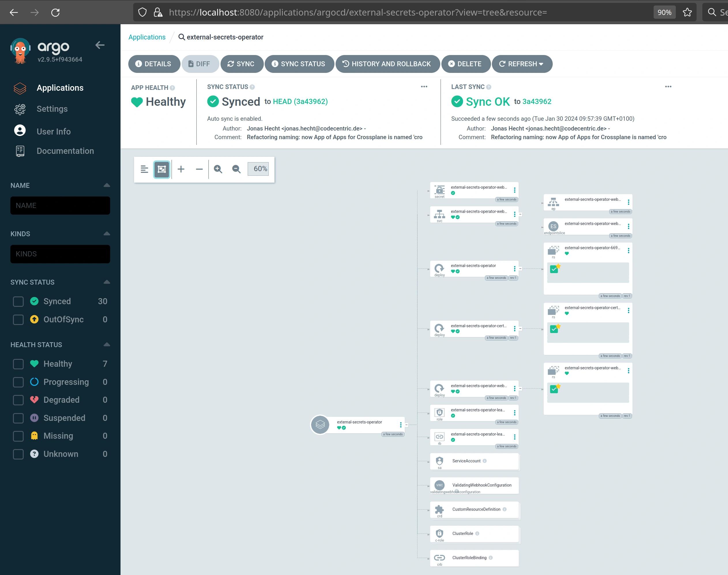Toggle the Healthy status checkbox filter

click(x=18, y=364)
